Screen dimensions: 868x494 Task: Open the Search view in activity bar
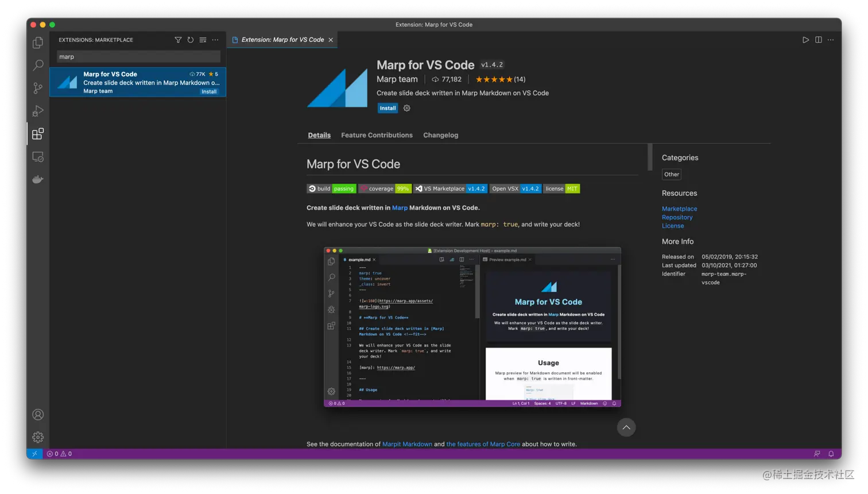tap(38, 65)
